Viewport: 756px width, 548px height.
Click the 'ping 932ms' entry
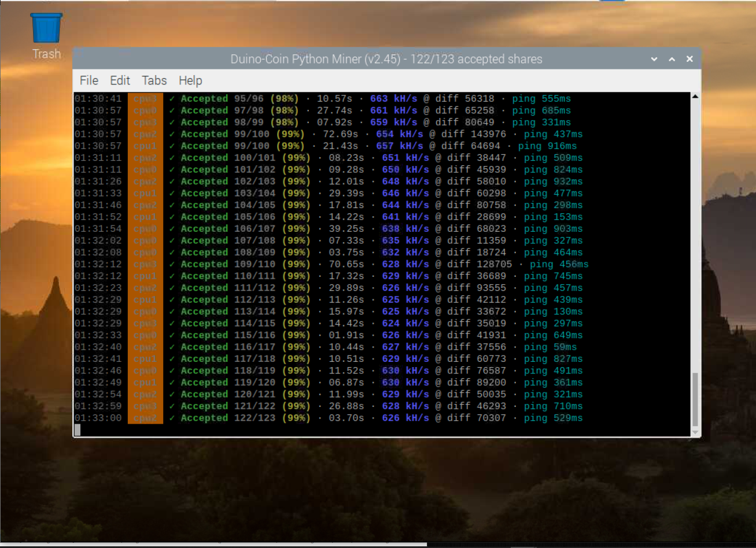click(553, 182)
